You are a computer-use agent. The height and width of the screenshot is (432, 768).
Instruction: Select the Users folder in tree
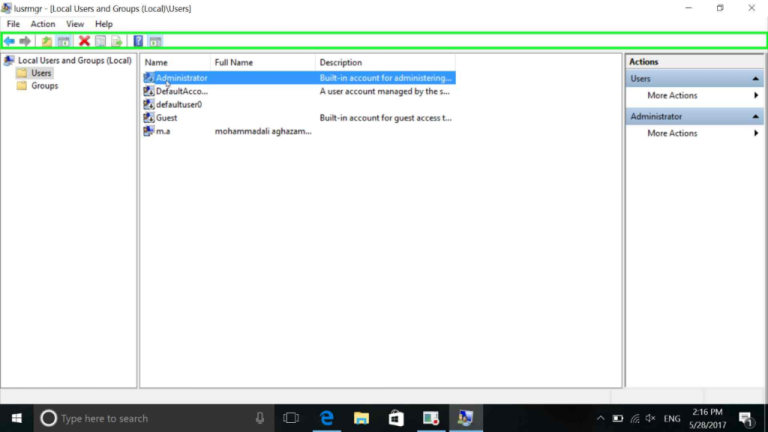point(41,73)
